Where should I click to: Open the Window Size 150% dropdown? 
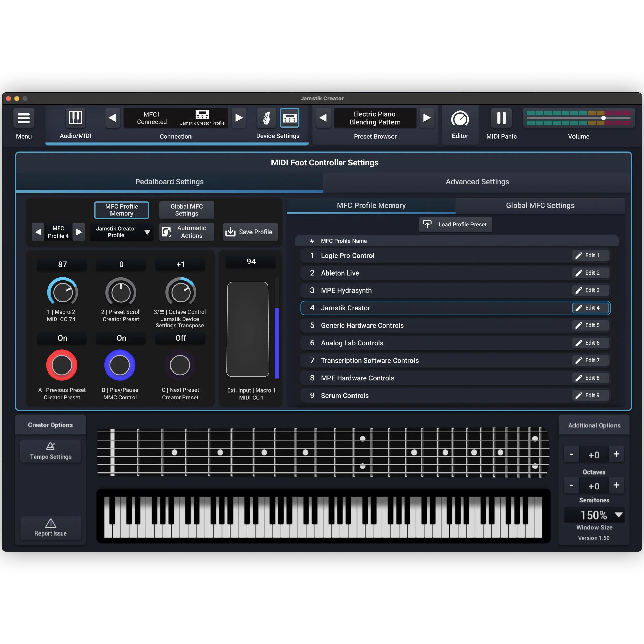click(594, 515)
